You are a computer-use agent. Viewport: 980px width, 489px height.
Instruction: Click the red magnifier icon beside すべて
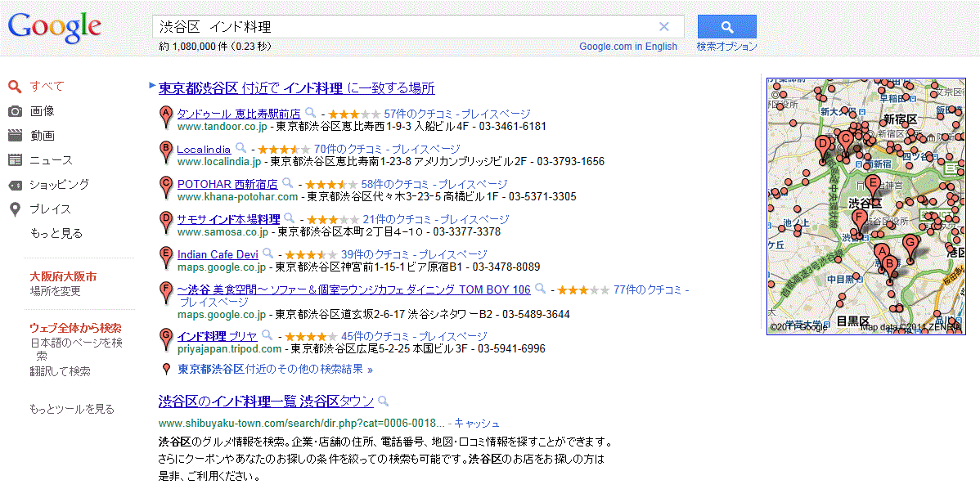click(16, 87)
